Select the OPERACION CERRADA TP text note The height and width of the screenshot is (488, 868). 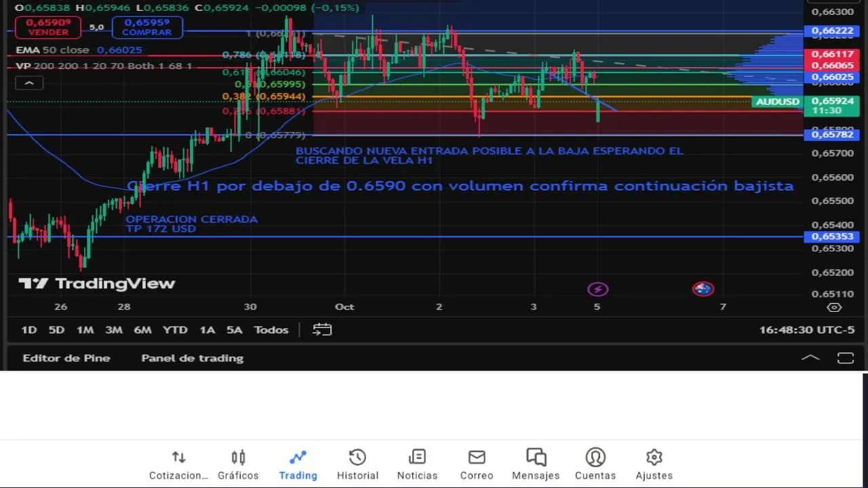191,224
